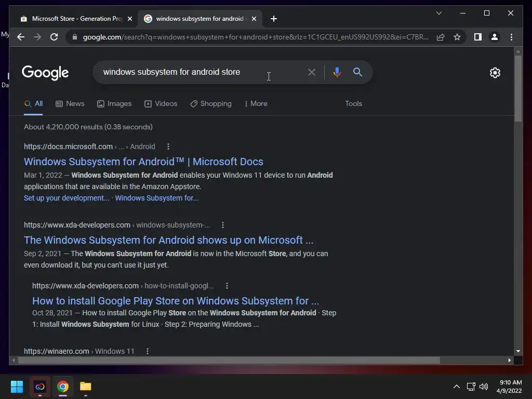
Task: Click the https://docs.microsoft.com result URL
Action: [x=68, y=147]
